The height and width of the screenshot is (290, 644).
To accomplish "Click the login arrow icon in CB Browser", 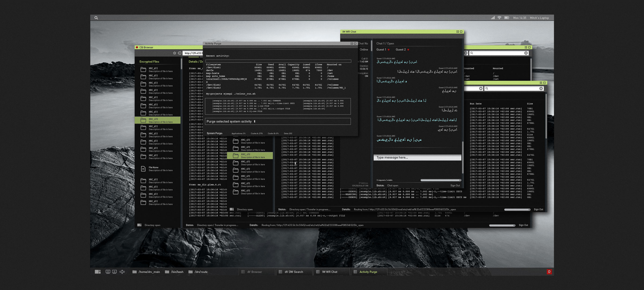I will click(x=180, y=53).
